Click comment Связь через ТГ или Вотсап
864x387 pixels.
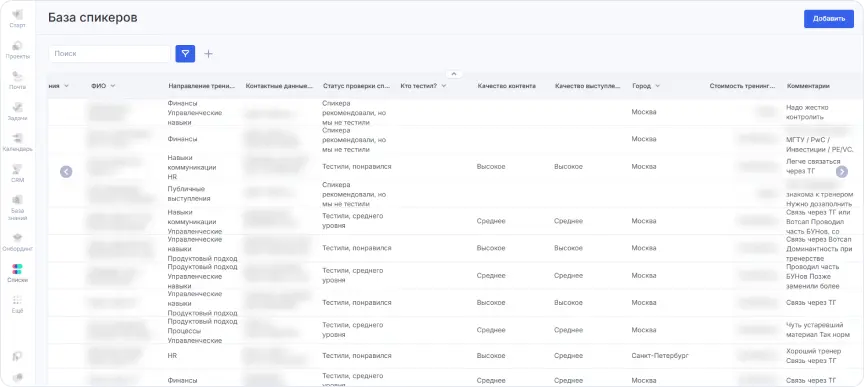coord(819,222)
